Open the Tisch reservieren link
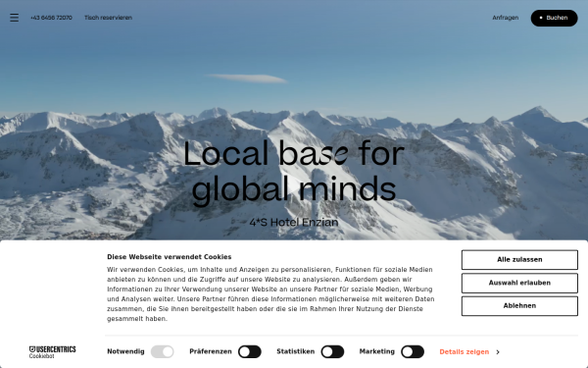Viewport: 588px width, 368px height. click(x=108, y=18)
